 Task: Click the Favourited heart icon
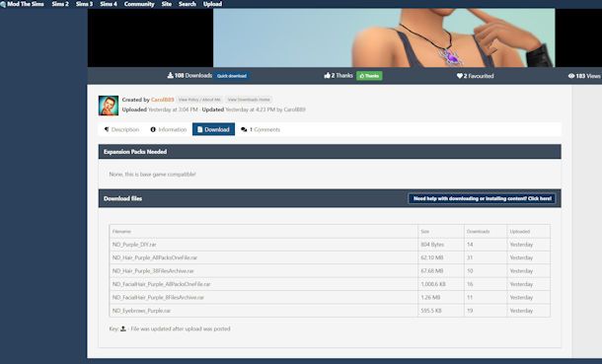tap(460, 76)
